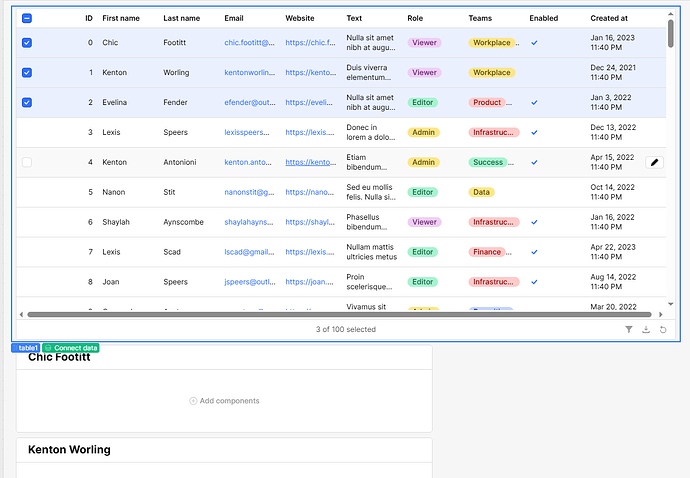Click the horizontal scrollbar of the table

(339, 314)
